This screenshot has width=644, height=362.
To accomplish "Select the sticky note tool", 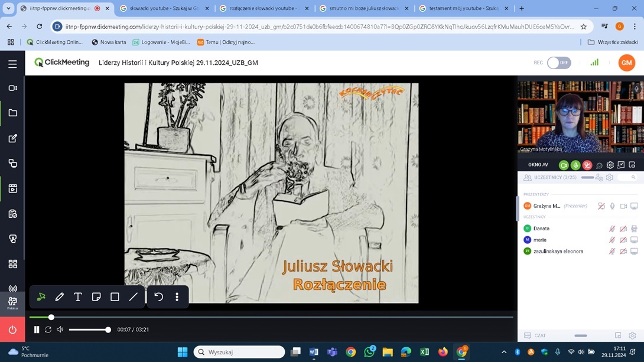I will (96, 296).
